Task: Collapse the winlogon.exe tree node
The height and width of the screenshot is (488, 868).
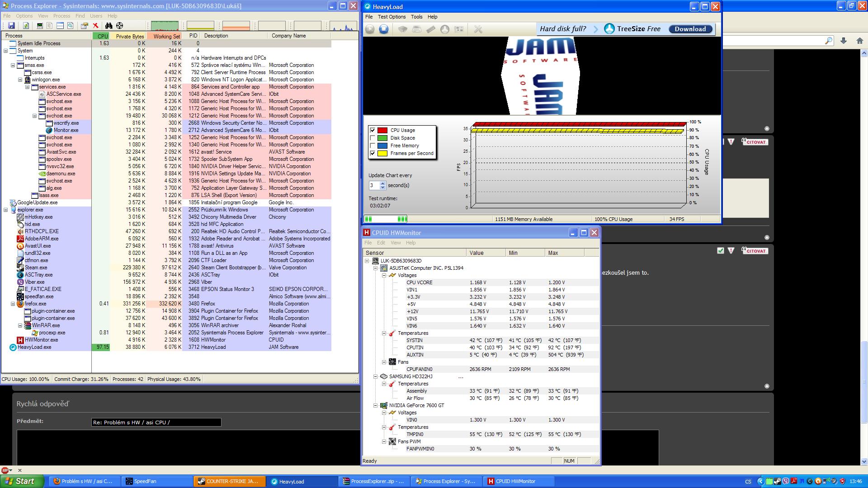Action: point(20,80)
